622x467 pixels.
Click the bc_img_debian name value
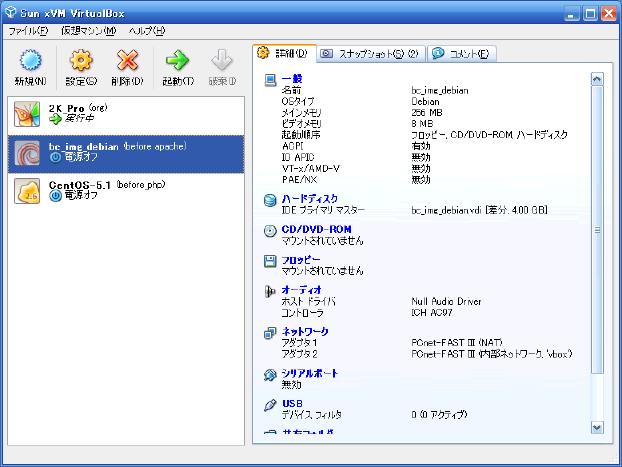(440, 91)
